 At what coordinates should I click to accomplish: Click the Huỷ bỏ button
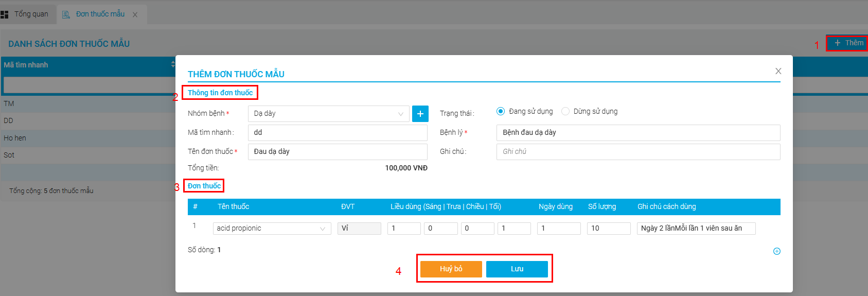(451, 269)
